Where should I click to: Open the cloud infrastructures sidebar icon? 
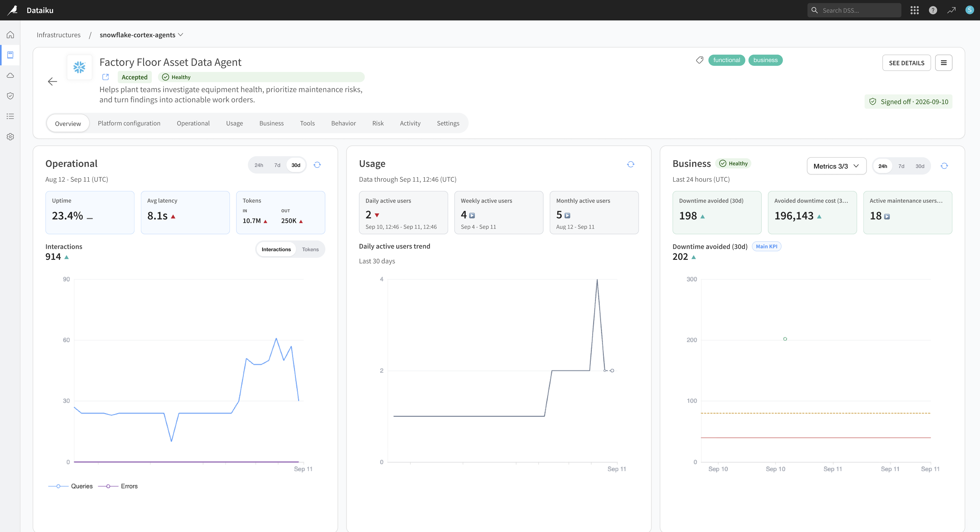pos(10,75)
